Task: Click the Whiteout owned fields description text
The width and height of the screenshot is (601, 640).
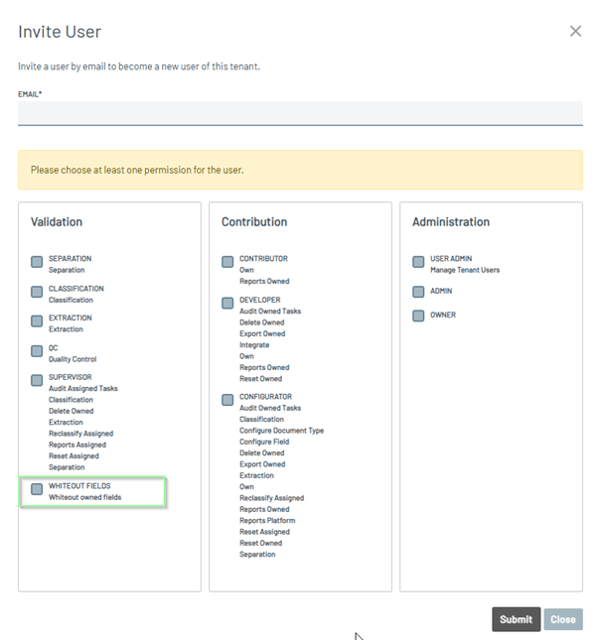Action: (x=85, y=497)
